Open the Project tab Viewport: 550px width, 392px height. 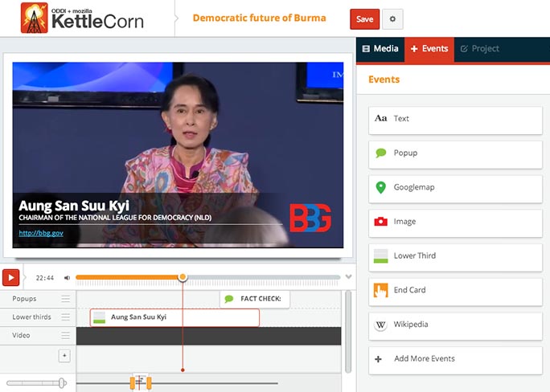(x=479, y=49)
